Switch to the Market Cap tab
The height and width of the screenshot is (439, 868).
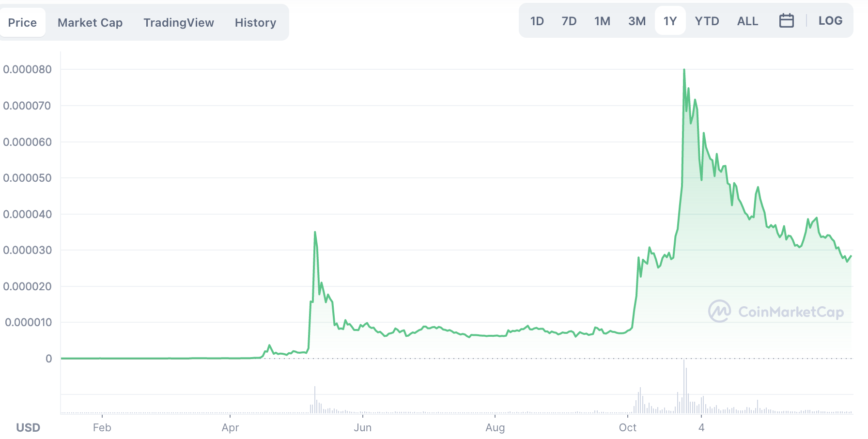coord(90,23)
